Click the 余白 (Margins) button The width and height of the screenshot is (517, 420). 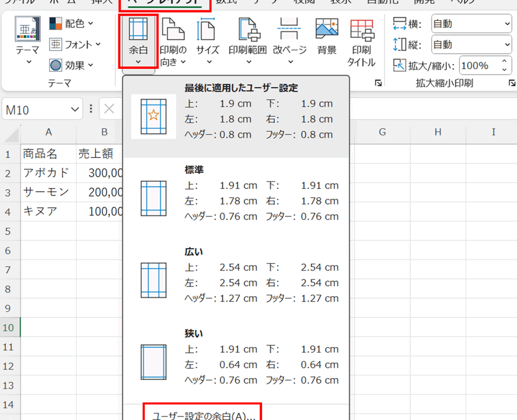tap(138, 41)
